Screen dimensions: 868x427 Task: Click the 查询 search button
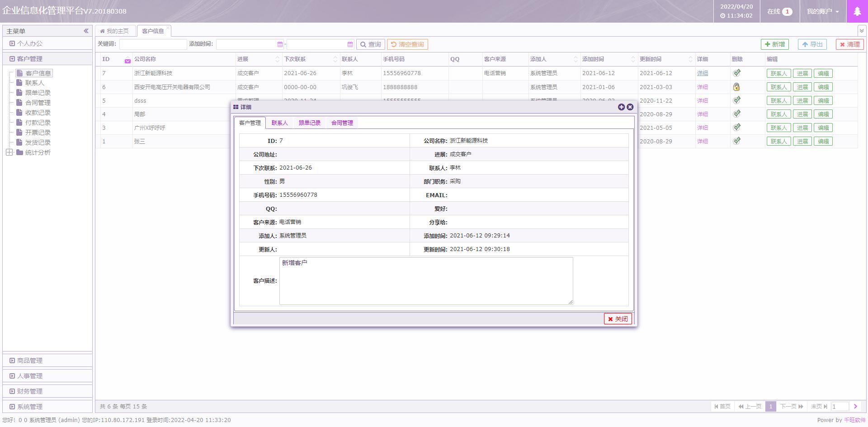[371, 44]
